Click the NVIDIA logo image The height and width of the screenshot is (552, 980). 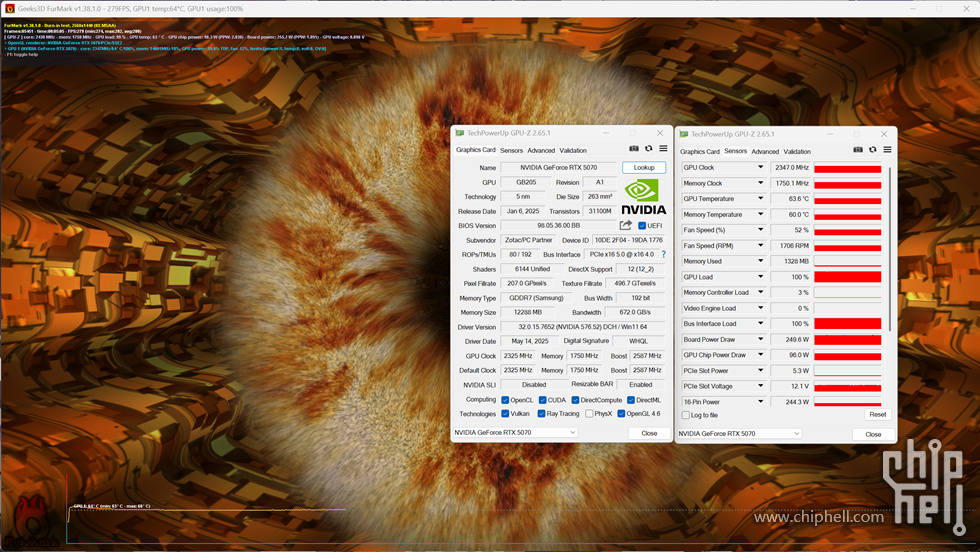pyautogui.click(x=643, y=197)
